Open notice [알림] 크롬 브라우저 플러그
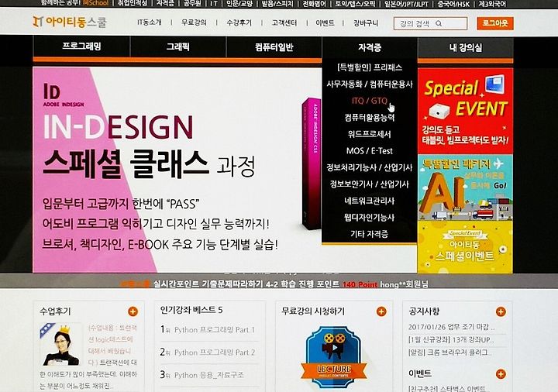The width and height of the screenshot is (558, 392). (x=450, y=352)
